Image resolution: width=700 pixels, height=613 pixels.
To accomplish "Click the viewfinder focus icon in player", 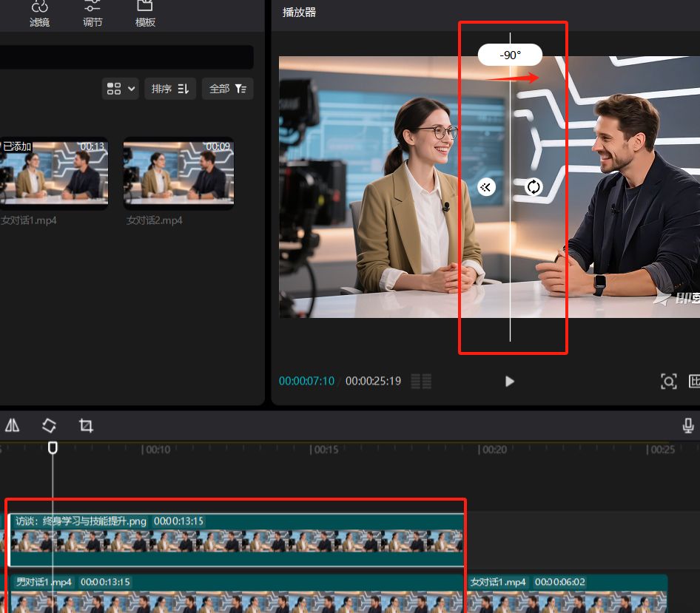I will [668, 382].
